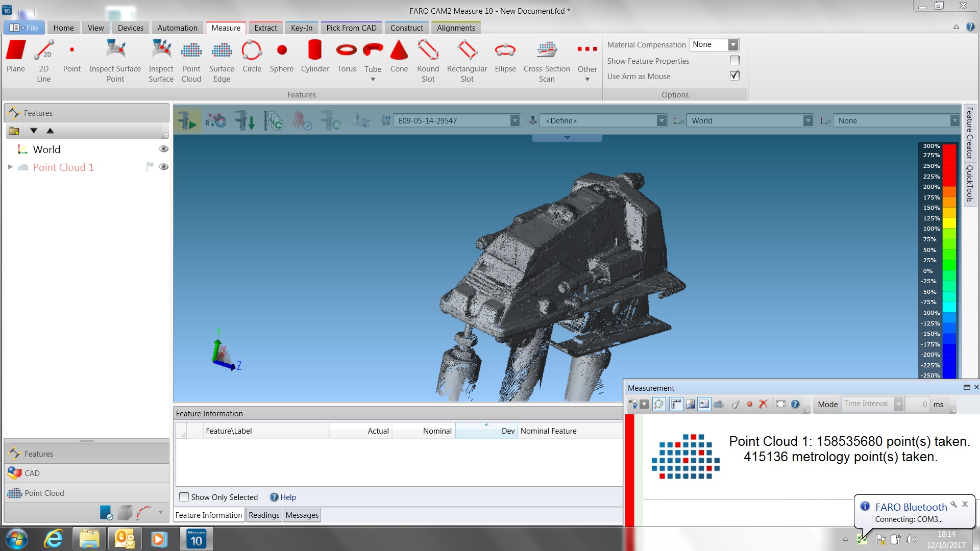Image resolution: width=980 pixels, height=551 pixels.
Task: Hide the World coordinate system
Action: 163,149
